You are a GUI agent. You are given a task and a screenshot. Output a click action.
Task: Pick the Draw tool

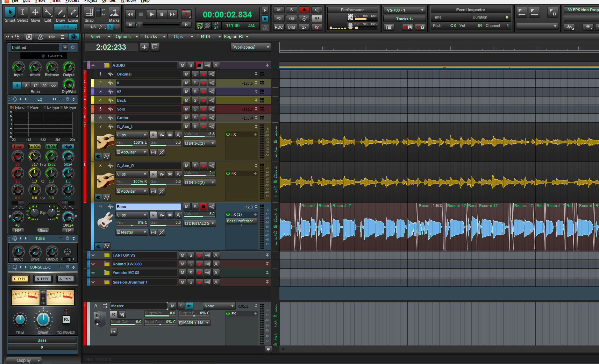click(60, 13)
